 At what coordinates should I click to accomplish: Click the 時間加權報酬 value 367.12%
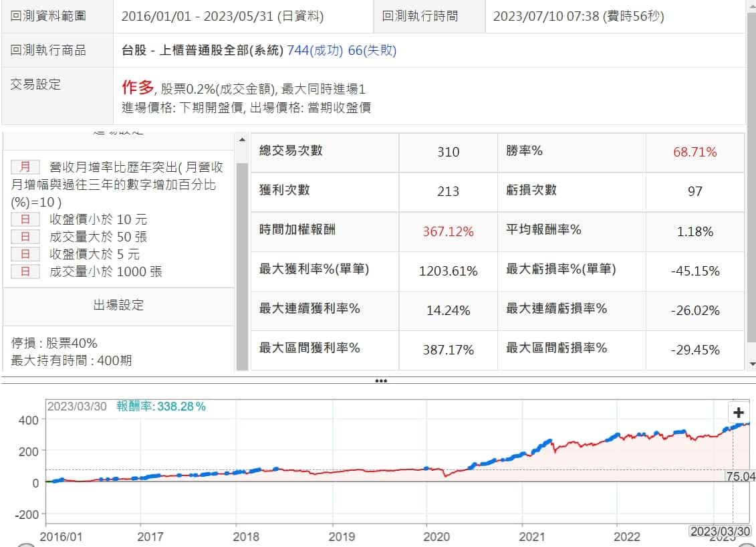[448, 231]
